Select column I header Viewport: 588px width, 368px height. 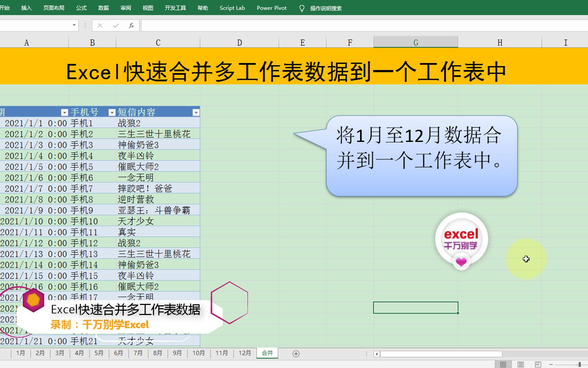tap(565, 43)
